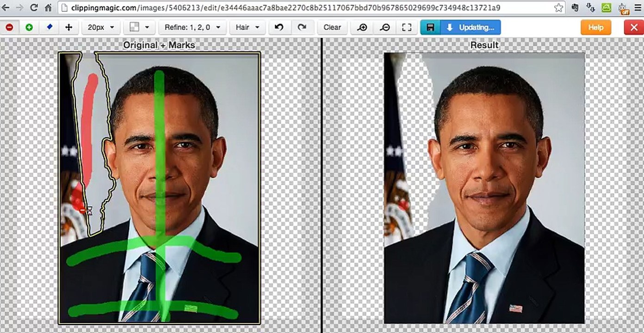Click the Result preview image
644x333 pixels.
484,188
